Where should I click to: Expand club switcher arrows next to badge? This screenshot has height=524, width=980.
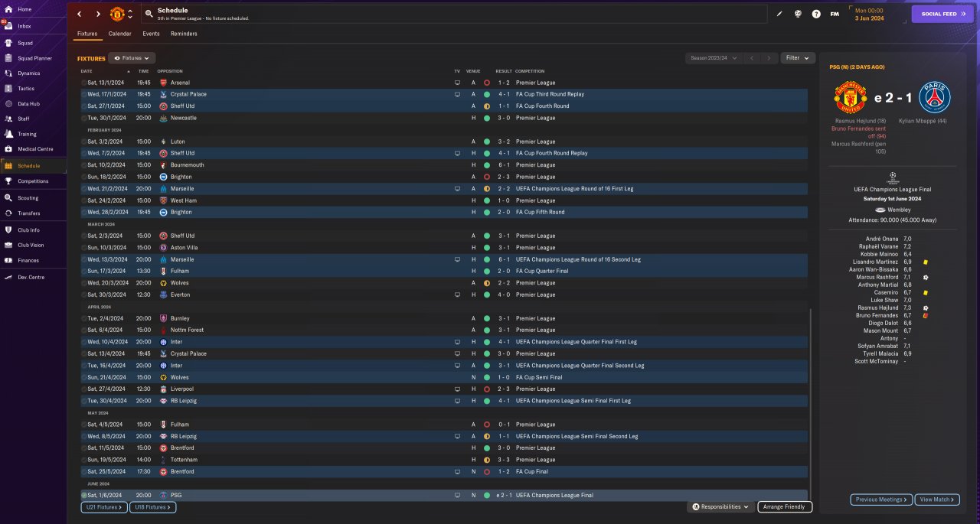pyautogui.click(x=130, y=14)
